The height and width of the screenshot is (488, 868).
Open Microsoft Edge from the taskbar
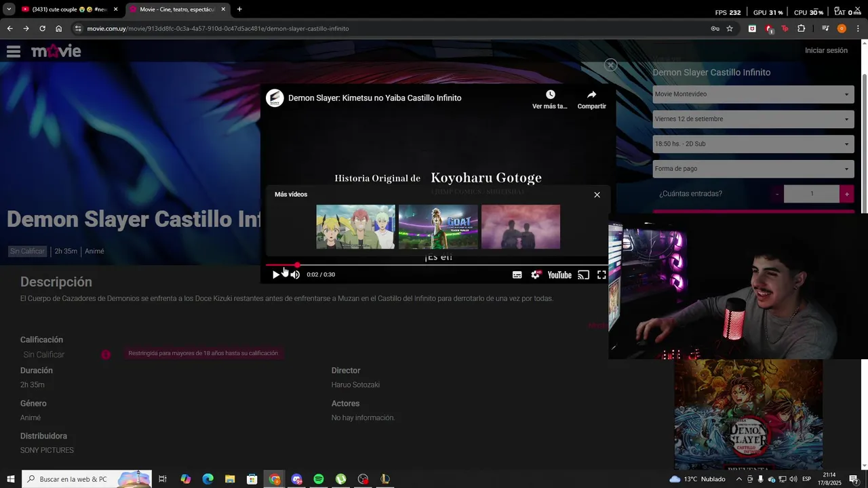pyautogui.click(x=208, y=479)
